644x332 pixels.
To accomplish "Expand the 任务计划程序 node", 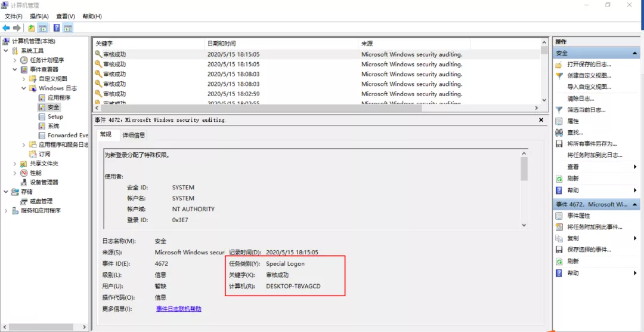I will pyautogui.click(x=15, y=60).
